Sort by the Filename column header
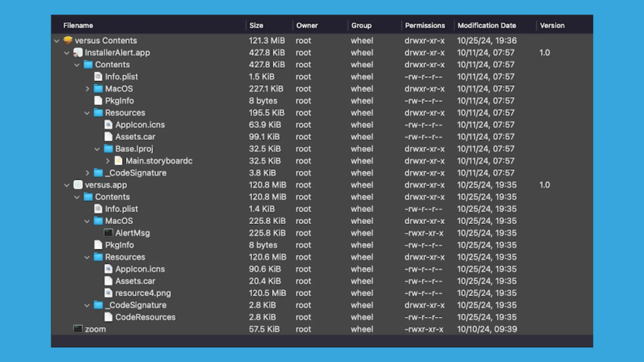Image resolution: width=644 pixels, height=362 pixels. (x=78, y=25)
